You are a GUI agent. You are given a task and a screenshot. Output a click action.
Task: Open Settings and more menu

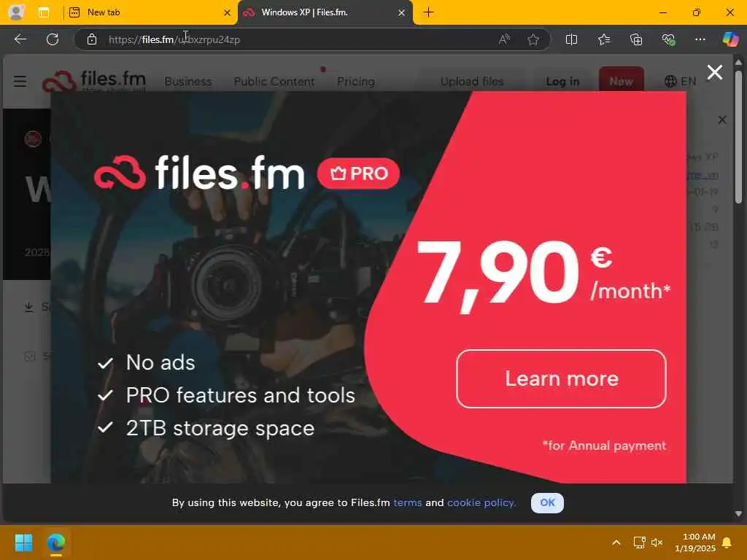click(x=700, y=39)
